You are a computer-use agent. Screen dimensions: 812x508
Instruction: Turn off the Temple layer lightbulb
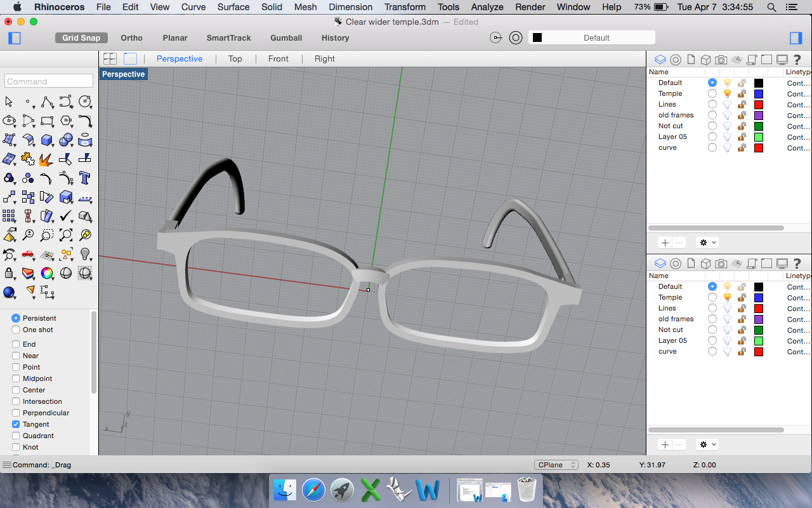click(x=727, y=93)
